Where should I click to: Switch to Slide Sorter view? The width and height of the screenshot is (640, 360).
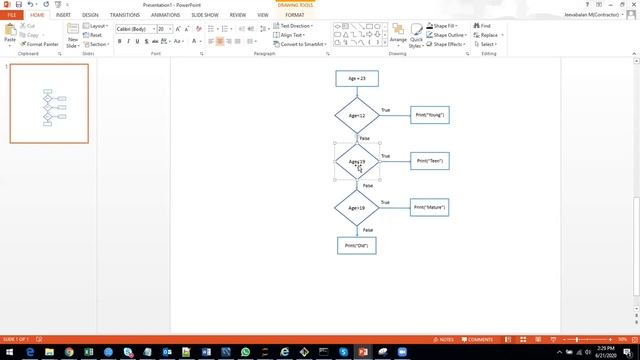(x=523, y=340)
